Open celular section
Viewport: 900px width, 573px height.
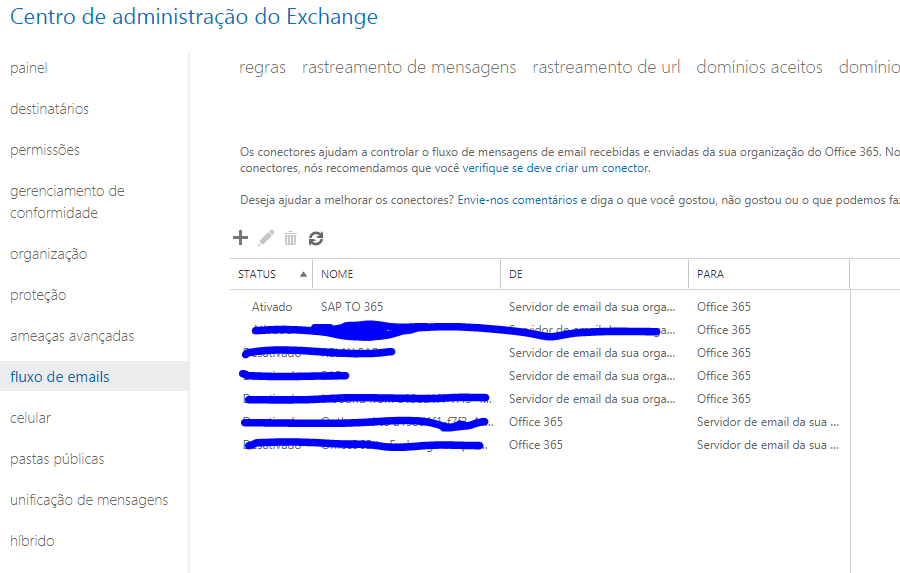pyautogui.click(x=30, y=418)
